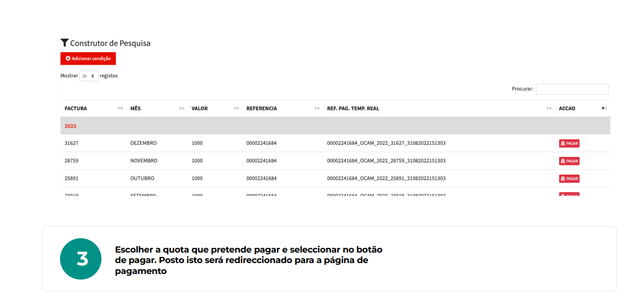Sort table by MÊS column arrows
The image size is (644, 303).
click(x=181, y=108)
